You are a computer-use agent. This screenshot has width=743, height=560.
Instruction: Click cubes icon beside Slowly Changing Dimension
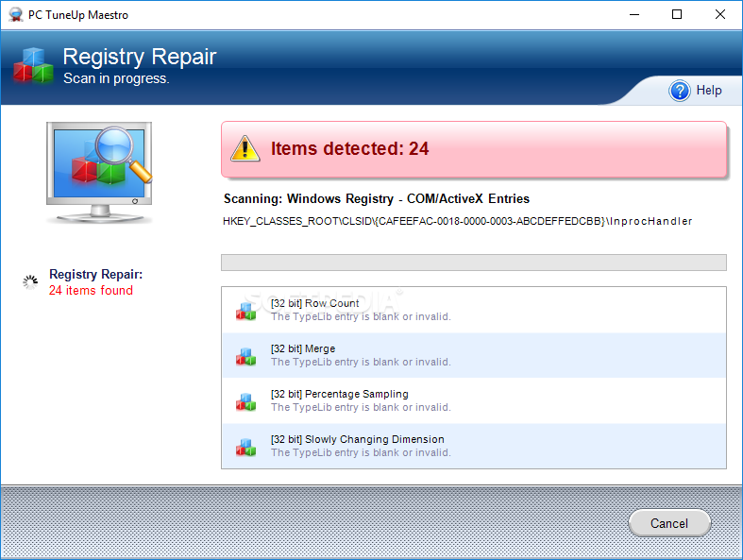pos(245,447)
